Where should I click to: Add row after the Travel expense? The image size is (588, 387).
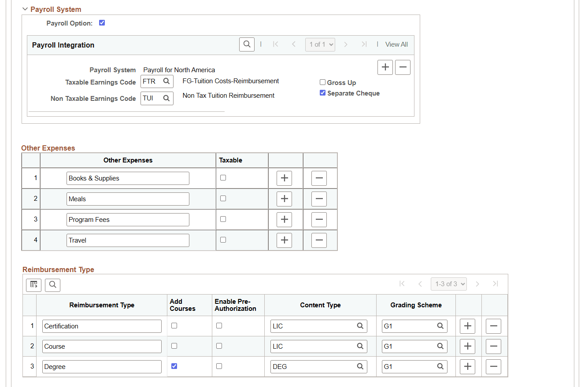284,240
